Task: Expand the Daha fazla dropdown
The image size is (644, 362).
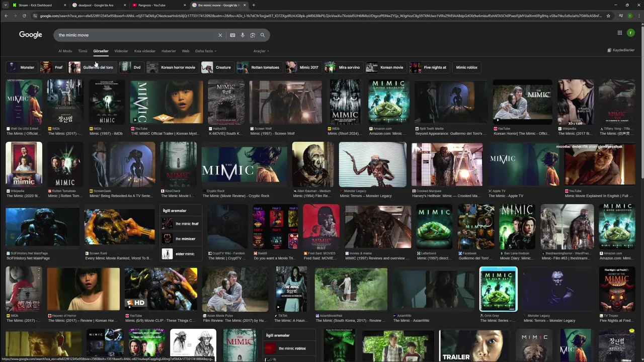Action: (206, 51)
